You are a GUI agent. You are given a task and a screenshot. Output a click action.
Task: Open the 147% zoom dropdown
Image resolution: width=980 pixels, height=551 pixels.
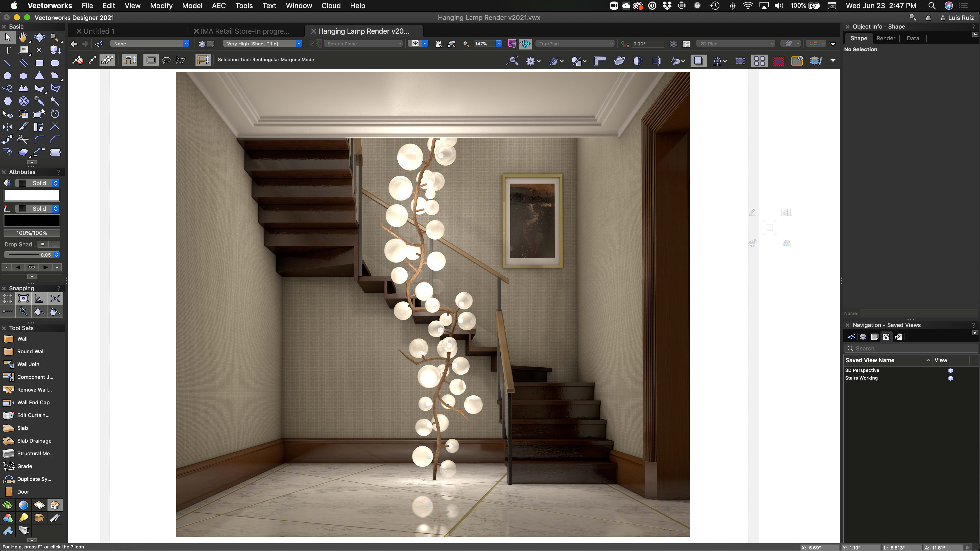click(x=498, y=44)
